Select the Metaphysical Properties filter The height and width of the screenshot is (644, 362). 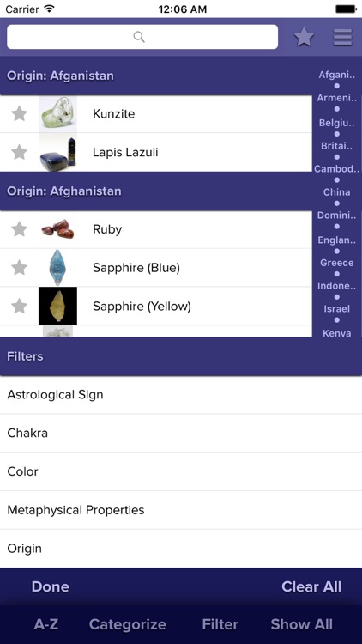point(181,510)
